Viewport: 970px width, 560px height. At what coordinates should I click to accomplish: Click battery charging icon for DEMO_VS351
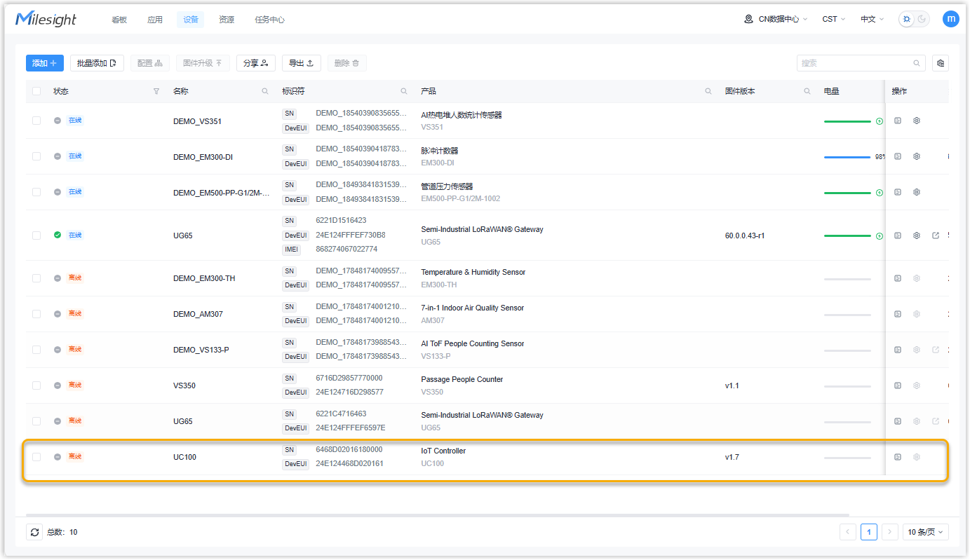tap(880, 121)
